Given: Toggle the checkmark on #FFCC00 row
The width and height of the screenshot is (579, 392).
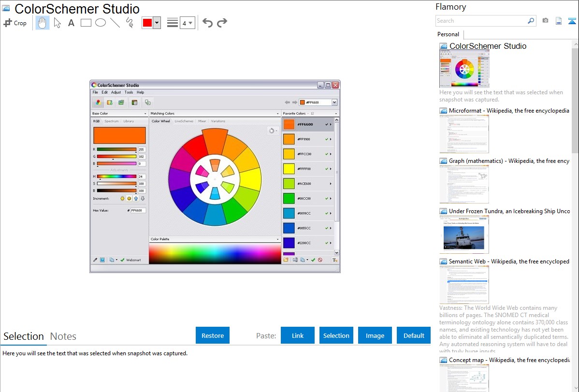Looking at the screenshot, I should click(326, 154).
